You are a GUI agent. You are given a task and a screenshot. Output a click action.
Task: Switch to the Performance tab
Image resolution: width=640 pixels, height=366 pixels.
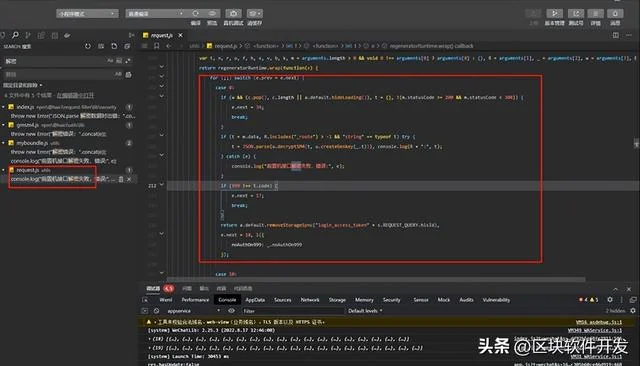point(195,300)
